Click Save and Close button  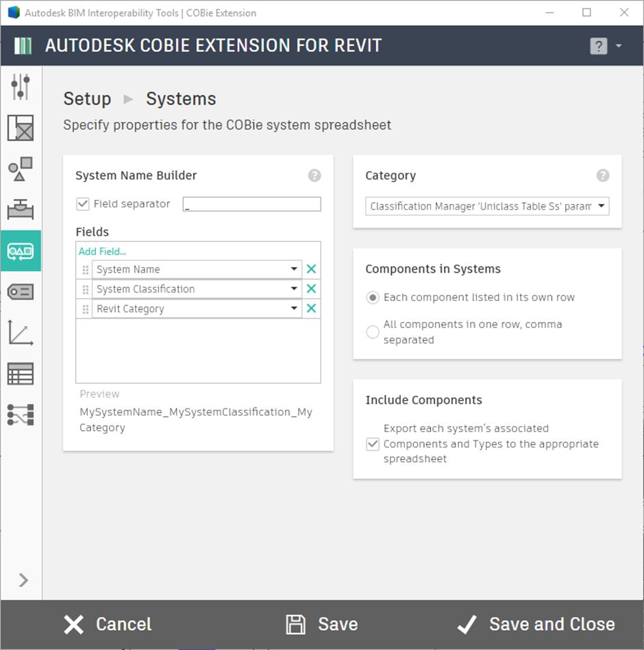tap(536, 624)
